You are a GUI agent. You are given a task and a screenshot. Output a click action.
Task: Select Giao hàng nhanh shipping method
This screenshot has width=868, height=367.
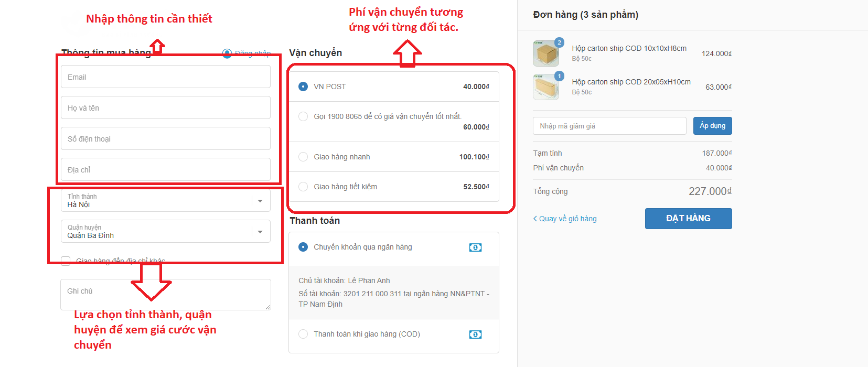303,157
